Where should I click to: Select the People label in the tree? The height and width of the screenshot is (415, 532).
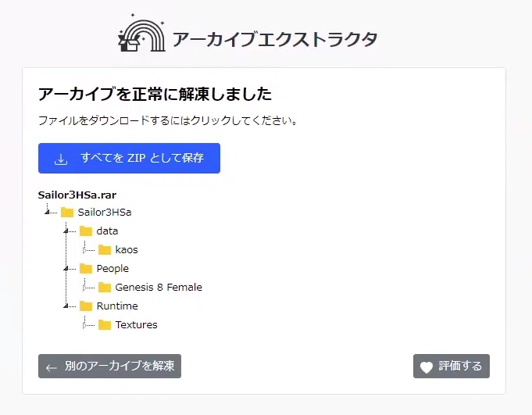[x=112, y=269]
